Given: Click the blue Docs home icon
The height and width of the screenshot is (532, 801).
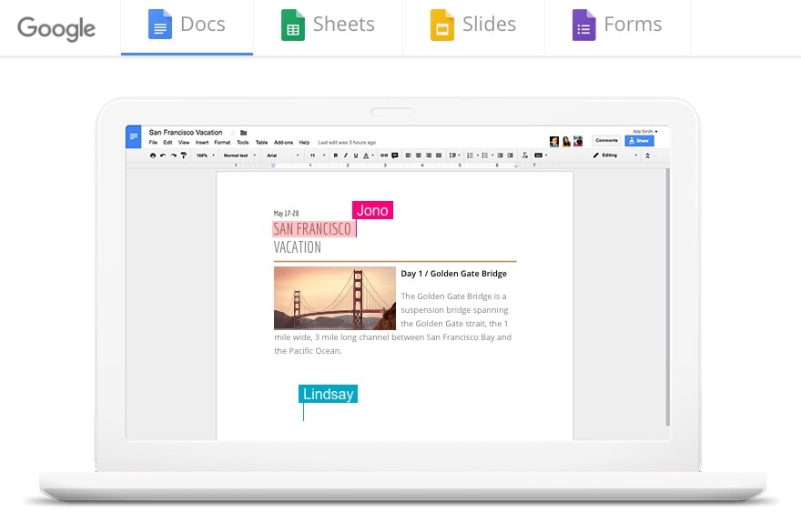Looking at the screenshot, I should click(x=133, y=136).
